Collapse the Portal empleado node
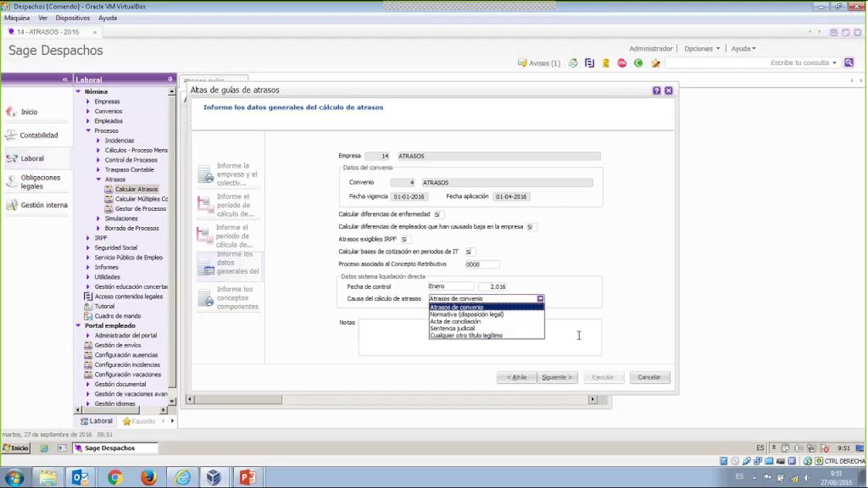 [x=78, y=326]
